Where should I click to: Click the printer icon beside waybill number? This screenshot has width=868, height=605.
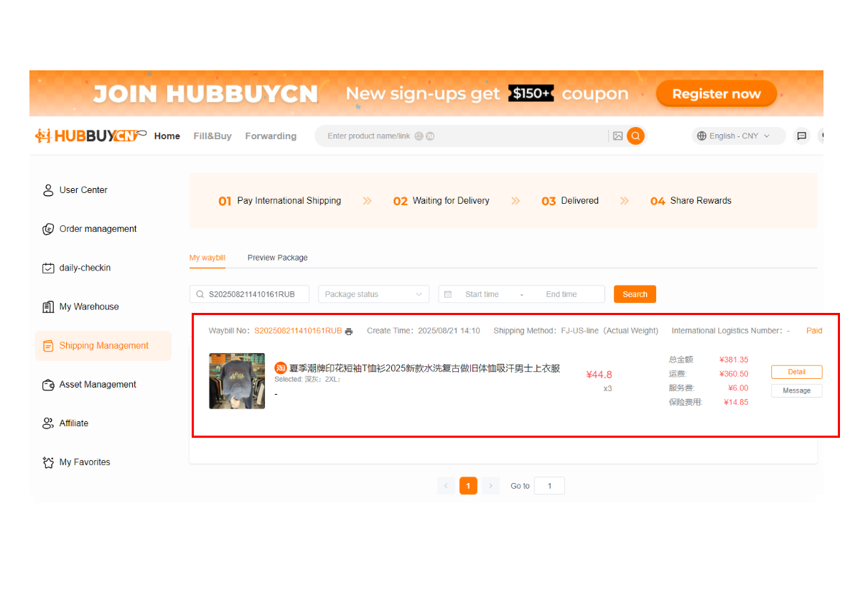tap(349, 332)
